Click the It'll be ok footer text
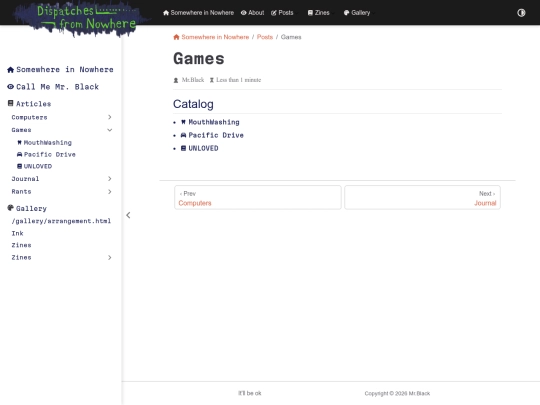Image resolution: width=540 pixels, height=405 pixels. tap(250, 393)
